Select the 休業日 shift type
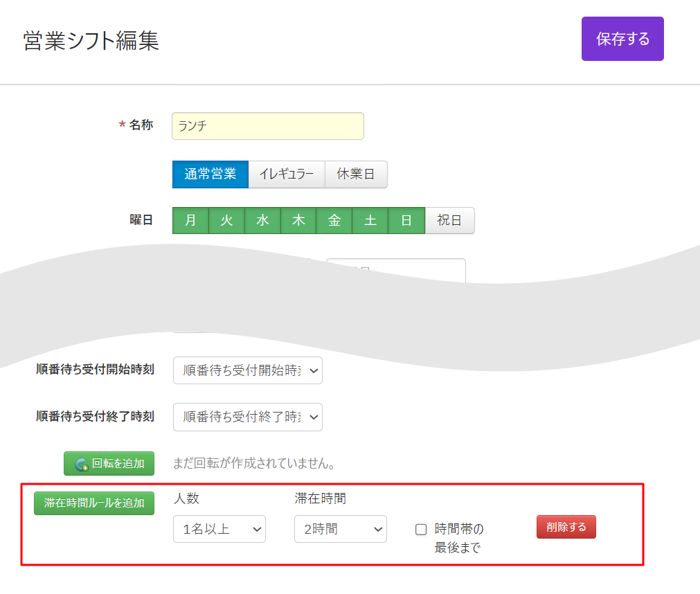This screenshot has height=594, width=700. [x=356, y=174]
